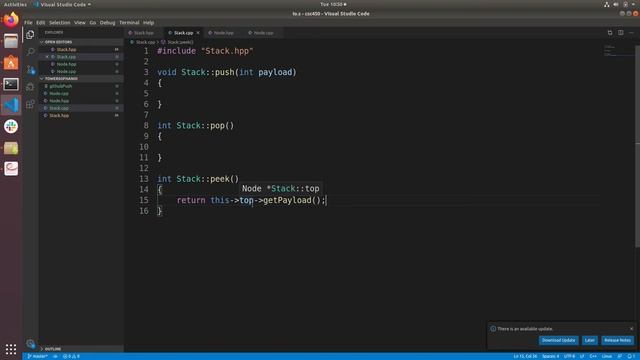Click the synchronize changes icon in status bar
This screenshot has width=640, height=360.
pyautogui.click(x=55, y=356)
